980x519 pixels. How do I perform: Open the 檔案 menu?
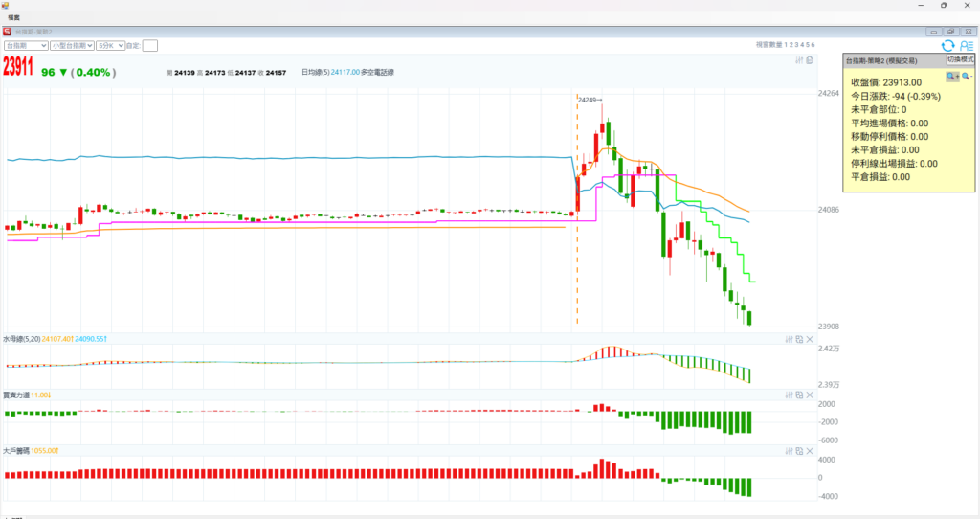tap(14, 17)
